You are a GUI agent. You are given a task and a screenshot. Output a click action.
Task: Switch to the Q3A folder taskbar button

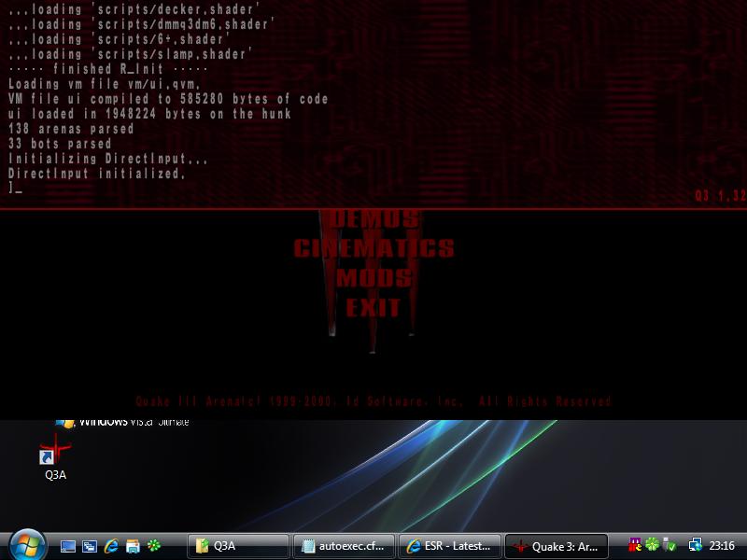(x=238, y=546)
